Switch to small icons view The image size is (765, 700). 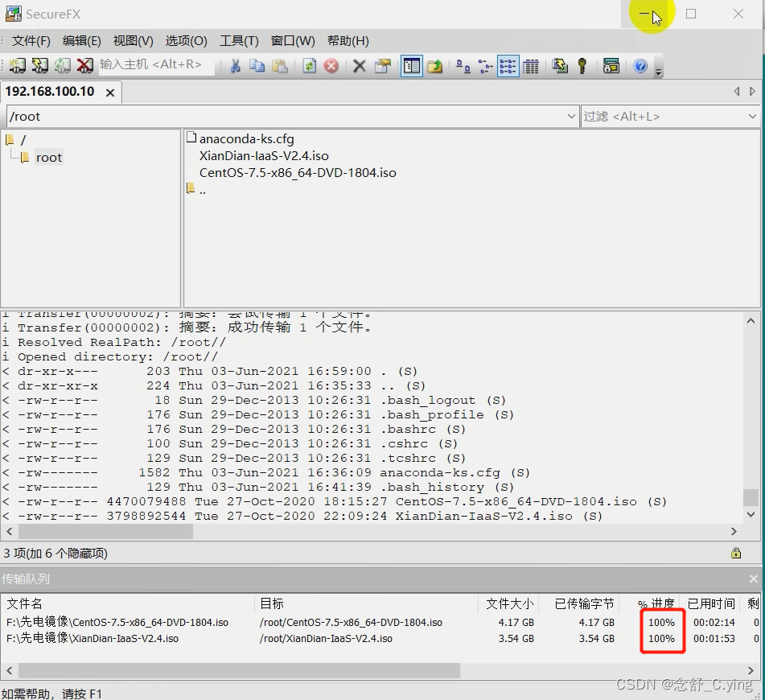click(485, 65)
